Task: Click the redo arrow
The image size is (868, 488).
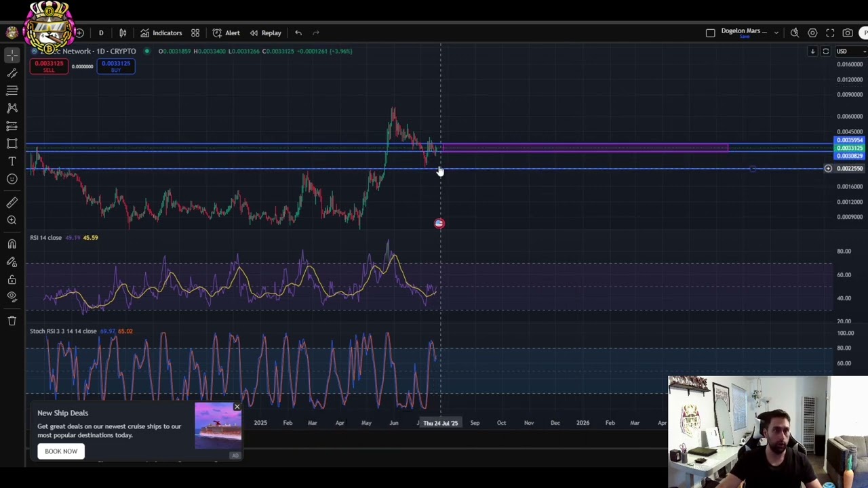Action: (x=316, y=33)
